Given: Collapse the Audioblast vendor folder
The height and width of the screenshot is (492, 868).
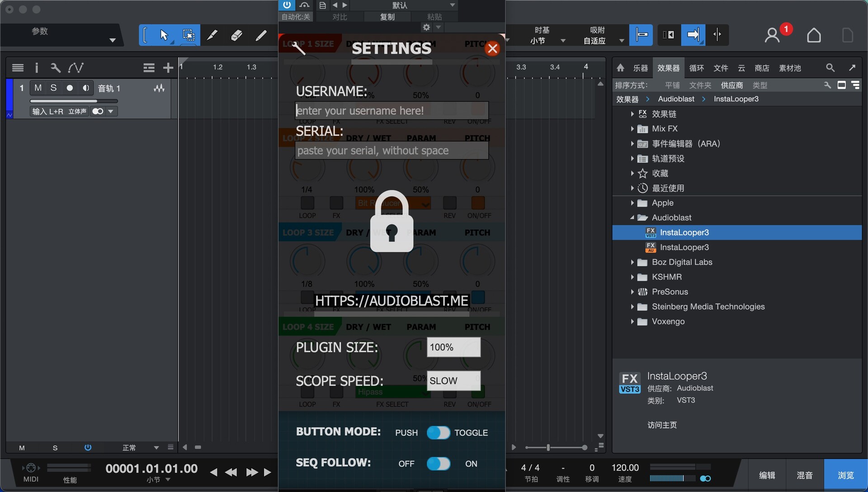Looking at the screenshot, I should click(632, 218).
